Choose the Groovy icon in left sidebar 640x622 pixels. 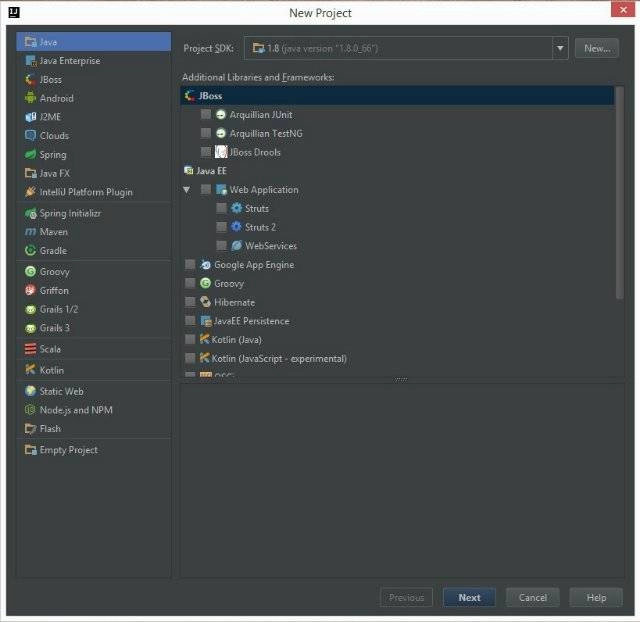click(x=31, y=271)
